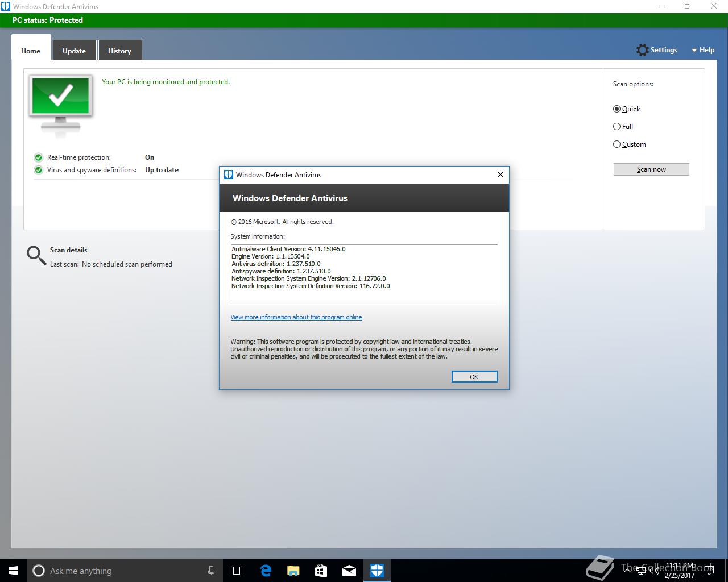This screenshot has width=728, height=582.
Task: Click the Engine Version 1.1.13504.0 line
Action: [271, 256]
